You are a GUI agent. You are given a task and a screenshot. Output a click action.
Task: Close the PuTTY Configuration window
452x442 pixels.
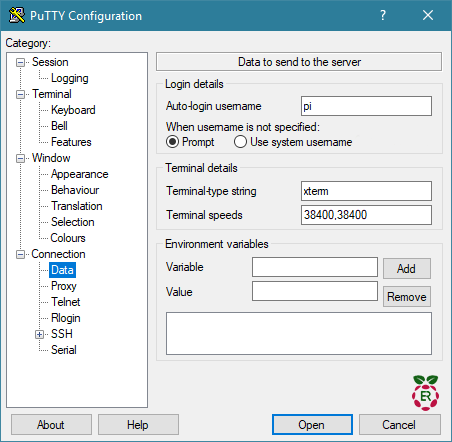(428, 15)
